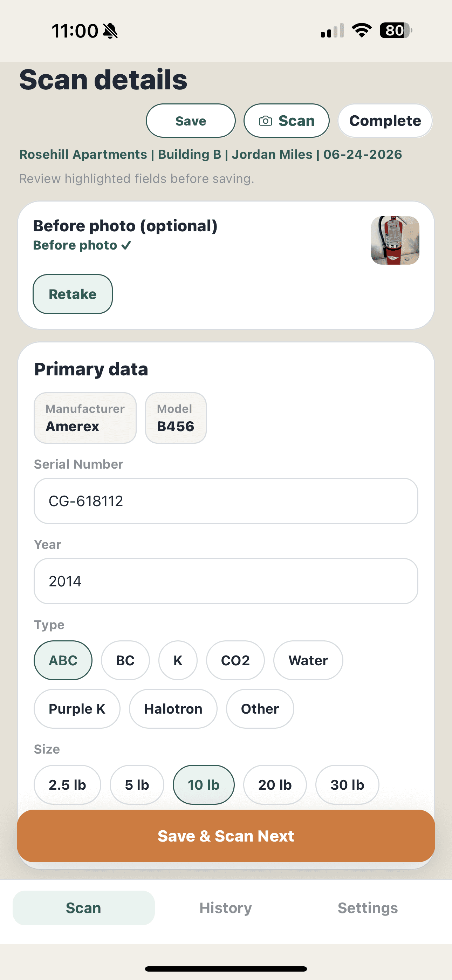Image resolution: width=452 pixels, height=980 pixels.
Task: Choose the Purple K type
Action: 77,709
